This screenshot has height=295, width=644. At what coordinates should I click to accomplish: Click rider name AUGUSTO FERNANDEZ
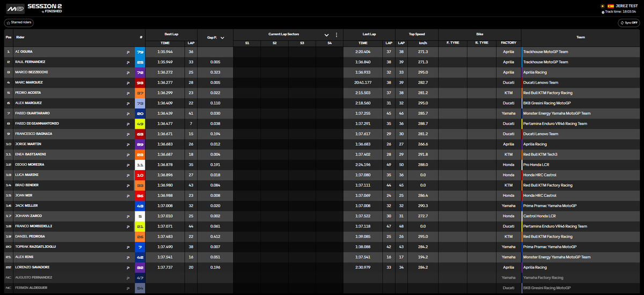34,277
